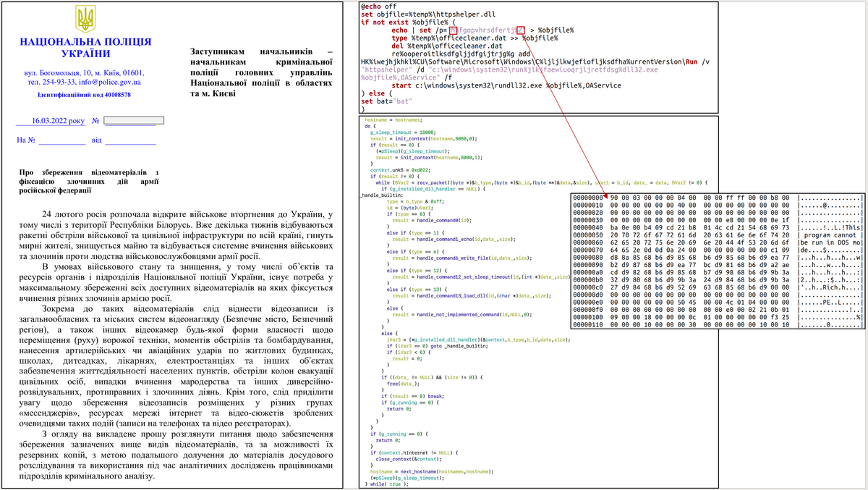This screenshot has width=868, height=490.
Task: Open the info@police.gov.ua email address
Action: 111,83
